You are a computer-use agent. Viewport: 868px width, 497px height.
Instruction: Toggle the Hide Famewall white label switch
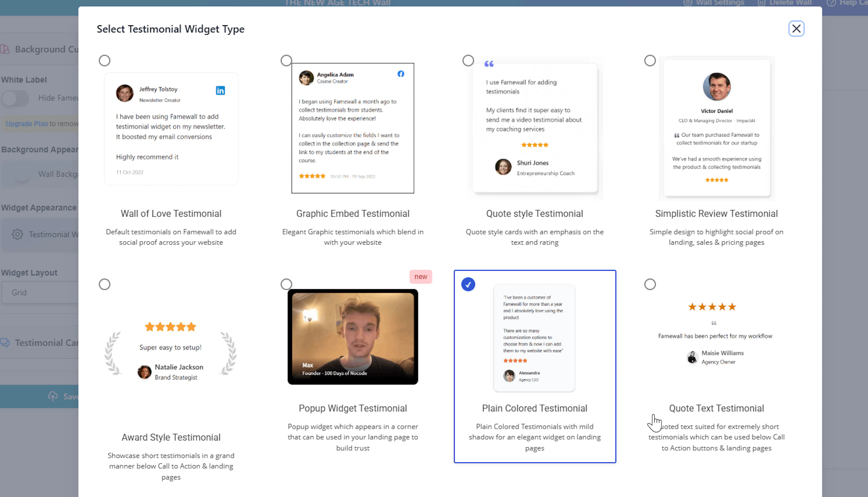(x=15, y=98)
